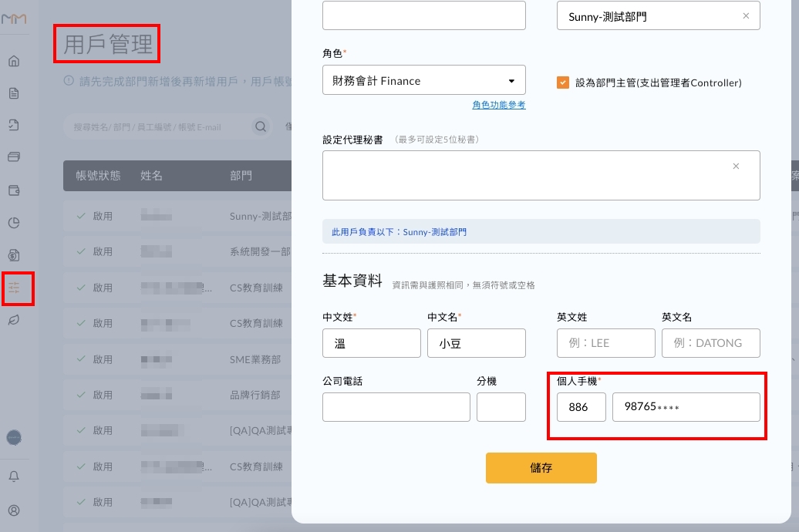The height and width of the screenshot is (532, 799).
Task: Open the card icon in sidebar
Action: (x=14, y=157)
